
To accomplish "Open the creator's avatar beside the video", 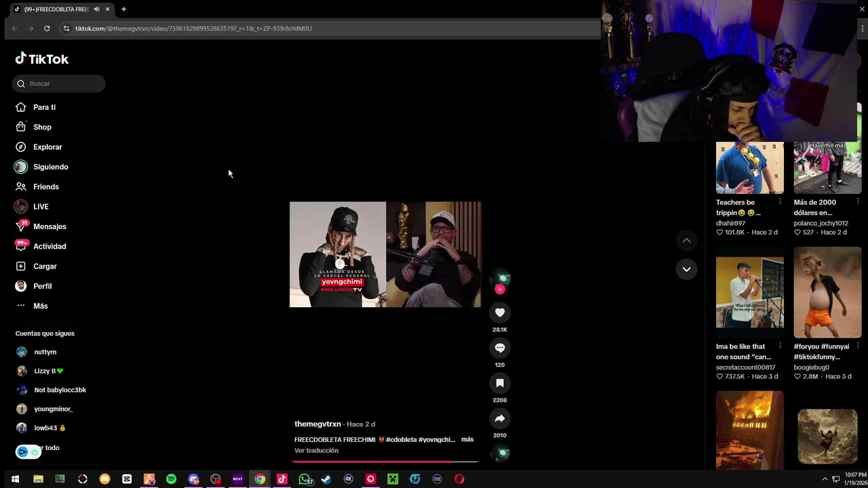I will (x=500, y=277).
